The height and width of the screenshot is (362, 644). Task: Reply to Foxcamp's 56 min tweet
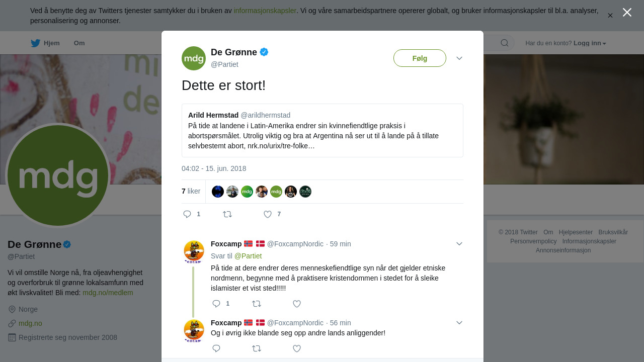(216, 348)
